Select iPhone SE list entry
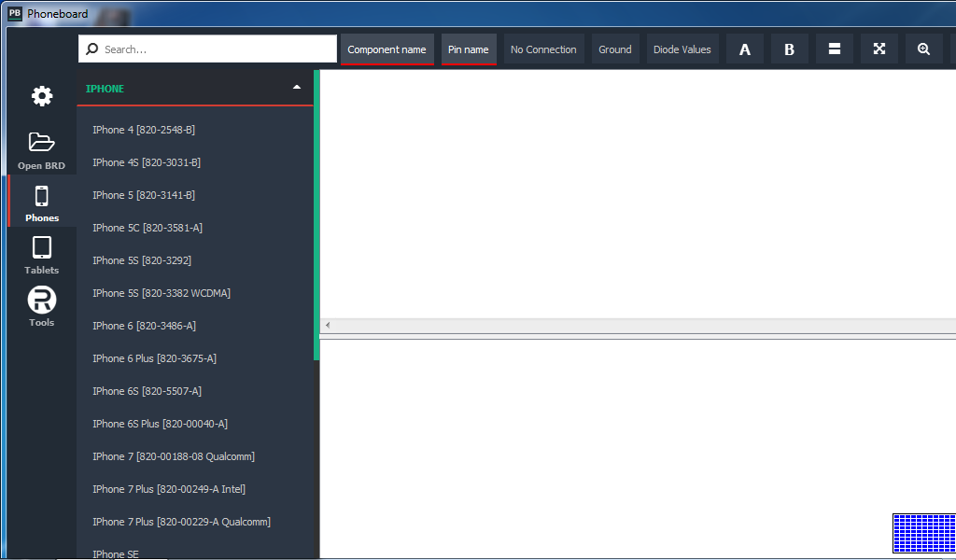This screenshot has width=956, height=560. [116, 553]
